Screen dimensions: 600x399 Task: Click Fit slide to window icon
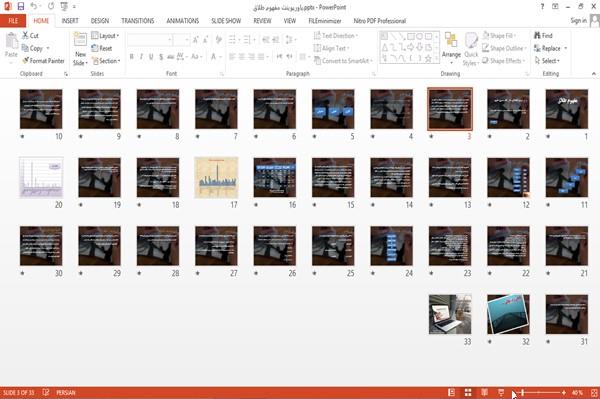[x=594, y=392]
